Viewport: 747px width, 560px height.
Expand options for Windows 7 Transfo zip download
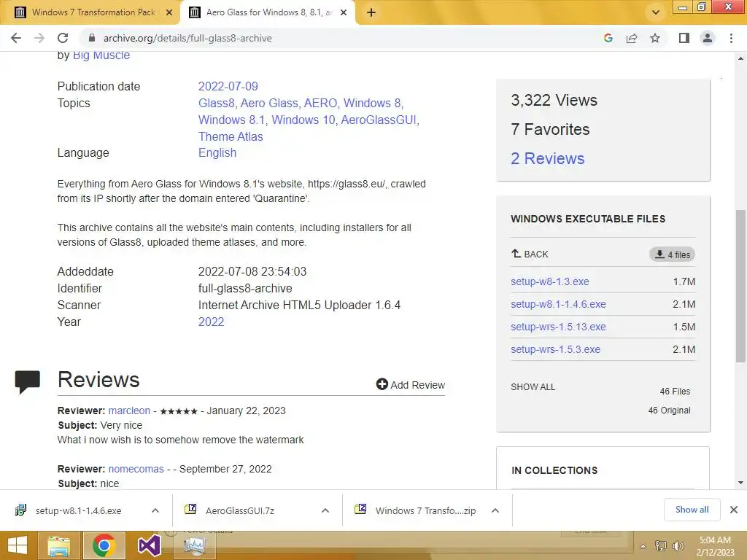click(x=495, y=510)
